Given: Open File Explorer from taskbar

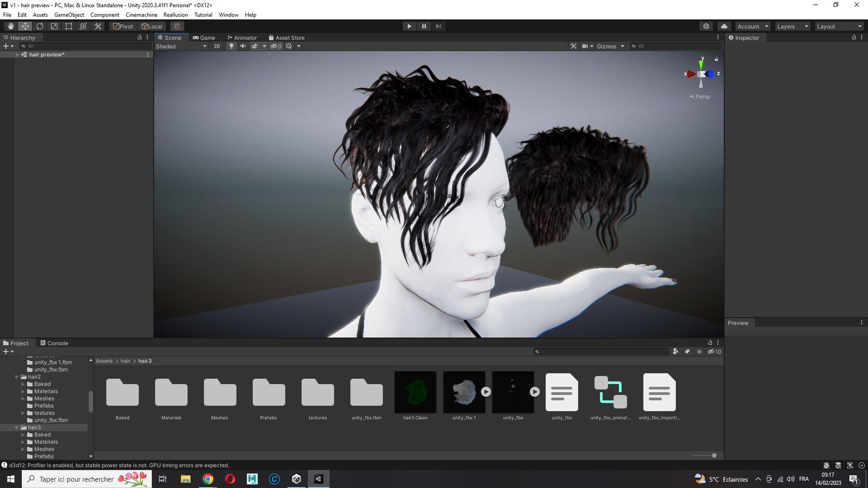Looking at the screenshot, I should point(186,479).
